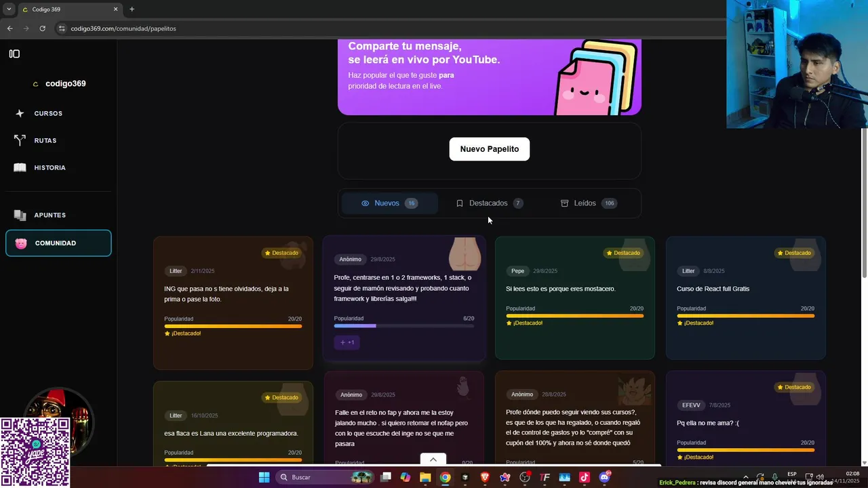Open Google Chrome from the taskbar
This screenshot has height=488, width=868.
point(445,477)
